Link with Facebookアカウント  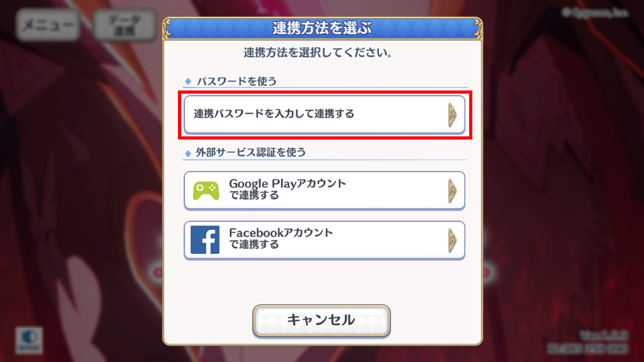point(325,240)
